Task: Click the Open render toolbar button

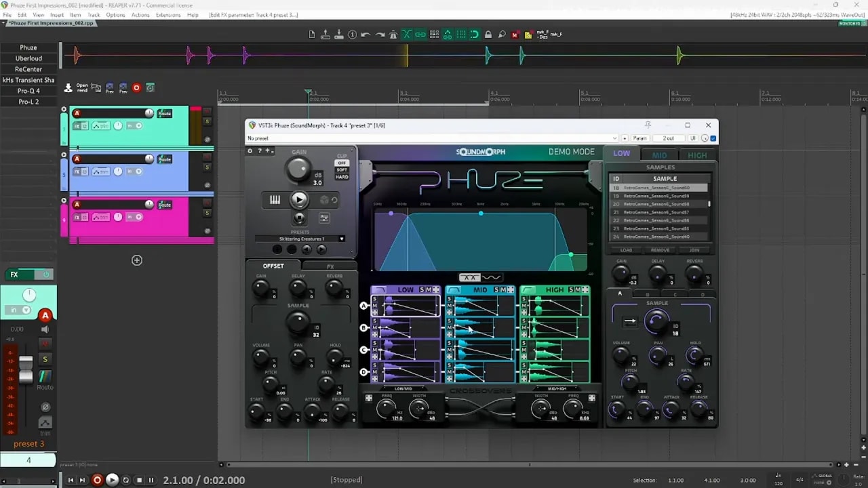Action: coord(82,88)
